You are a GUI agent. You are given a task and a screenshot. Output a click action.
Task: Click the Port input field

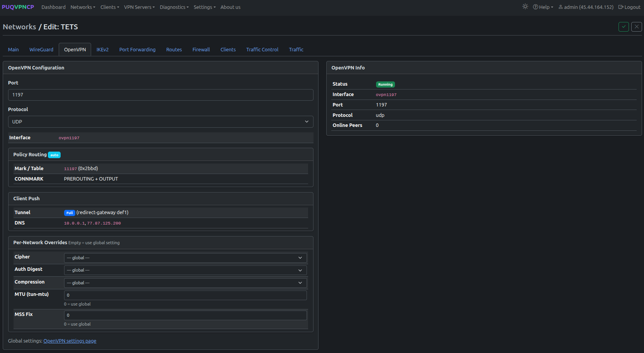point(161,95)
